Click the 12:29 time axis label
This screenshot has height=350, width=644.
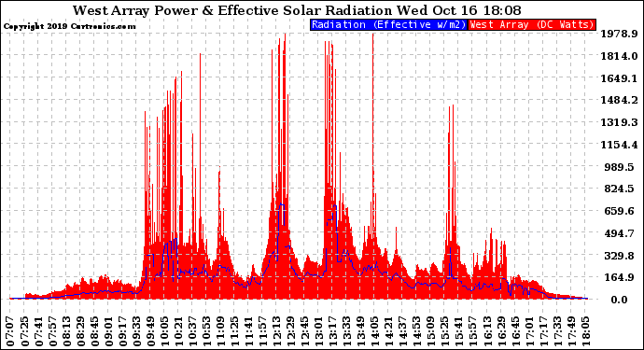tap(291, 331)
